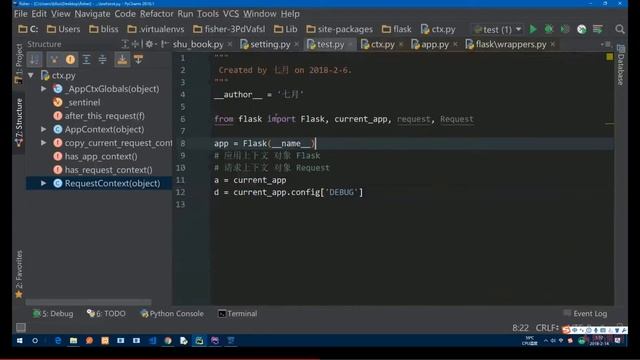Toggle Autoscroll from Source in Structure

[139, 60]
